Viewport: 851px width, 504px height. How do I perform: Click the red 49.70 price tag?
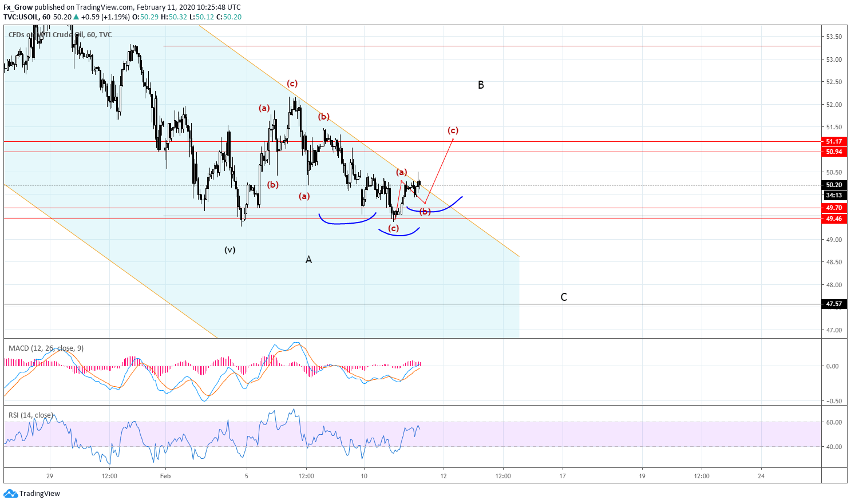pyautogui.click(x=834, y=208)
